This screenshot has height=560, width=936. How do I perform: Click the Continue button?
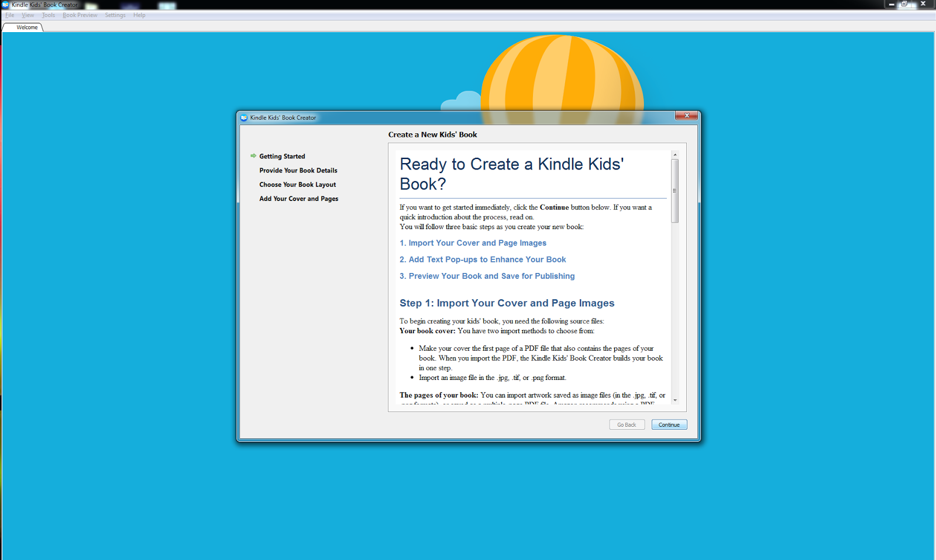point(669,424)
